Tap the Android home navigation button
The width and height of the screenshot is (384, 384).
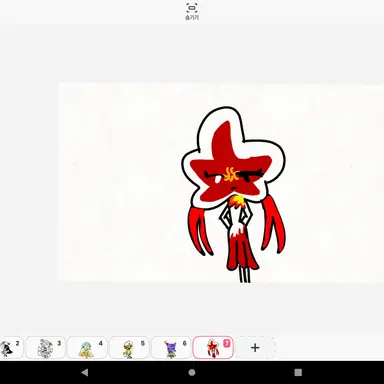[x=192, y=372]
